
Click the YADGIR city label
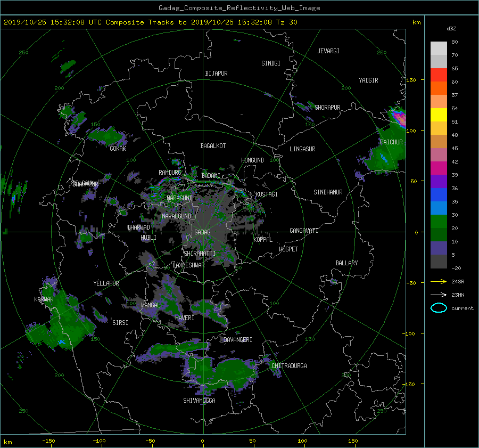[x=368, y=80]
